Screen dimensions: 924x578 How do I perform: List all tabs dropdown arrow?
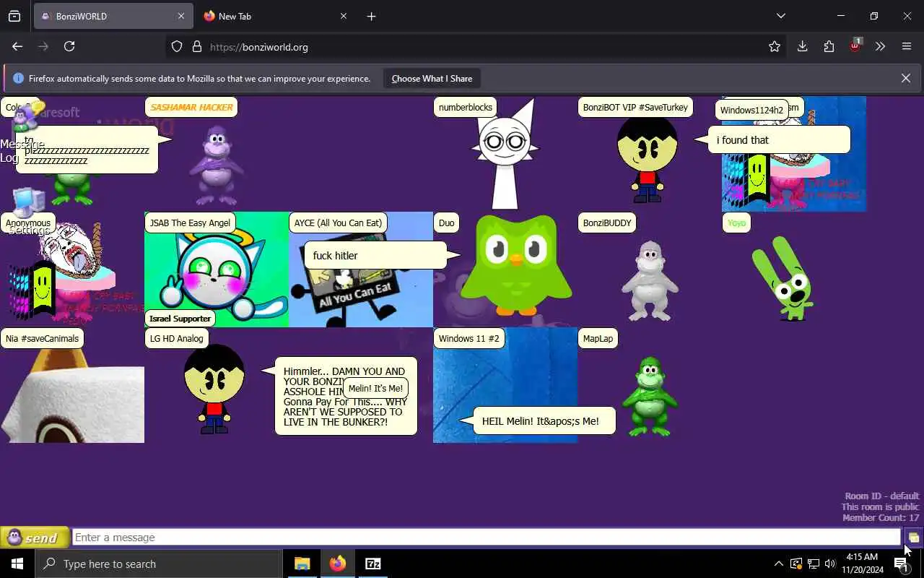point(780,16)
